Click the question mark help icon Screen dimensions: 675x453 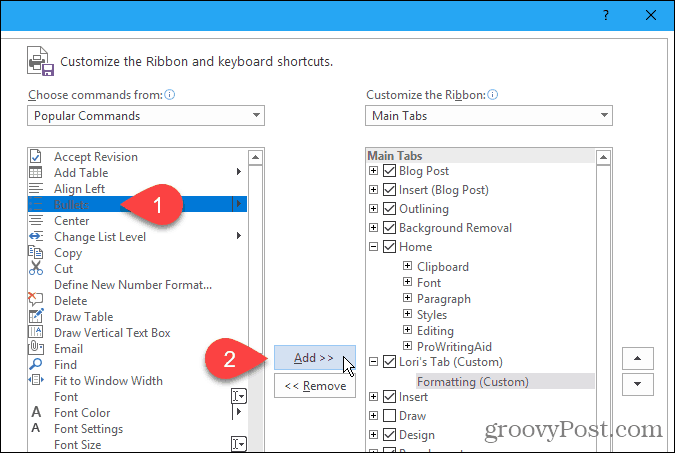pos(606,16)
